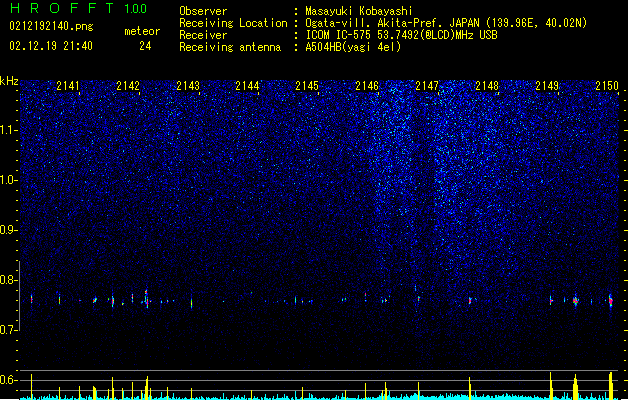629x400 pixels.
Task: Click the ICOM IC-575 receiver value
Action: pos(402,35)
